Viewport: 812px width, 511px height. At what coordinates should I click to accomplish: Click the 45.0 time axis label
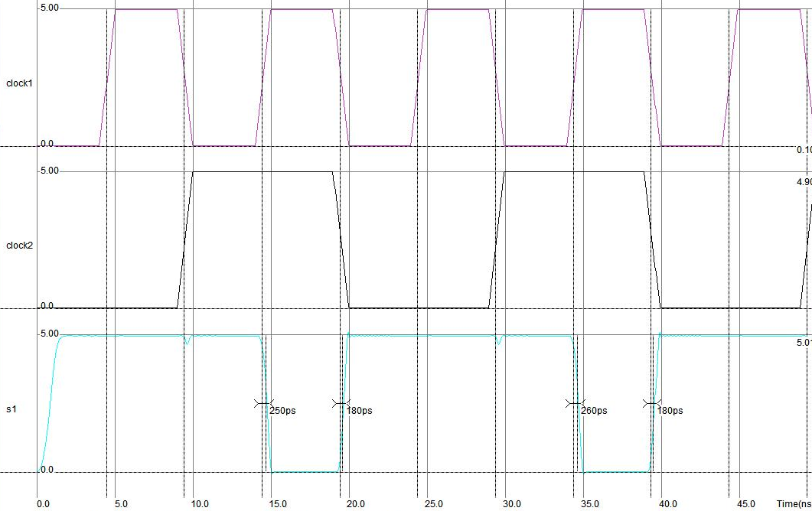[x=745, y=504]
